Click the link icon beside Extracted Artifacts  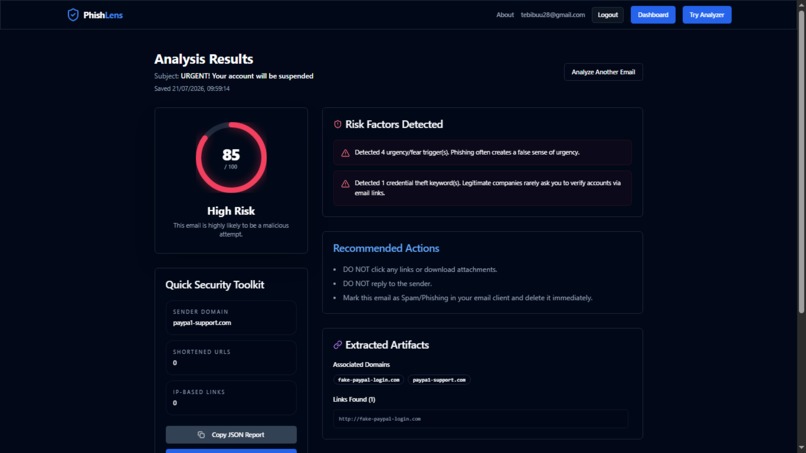pyautogui.click(x=337, y=345)
